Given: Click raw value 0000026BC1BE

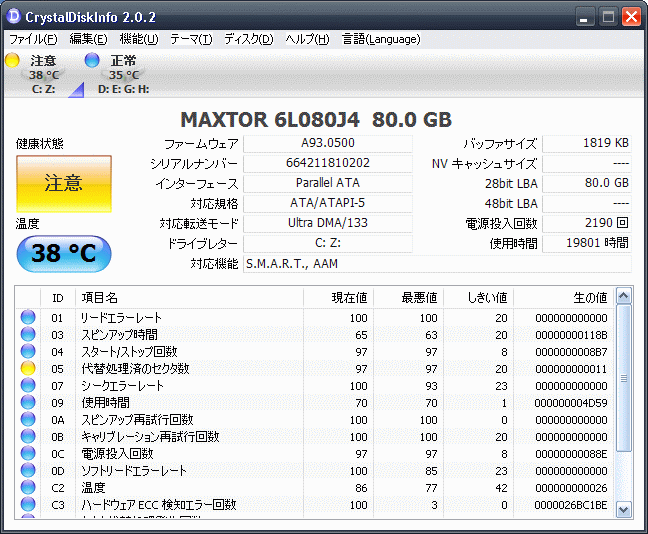Looking at the screenshot, I should 571,505.
